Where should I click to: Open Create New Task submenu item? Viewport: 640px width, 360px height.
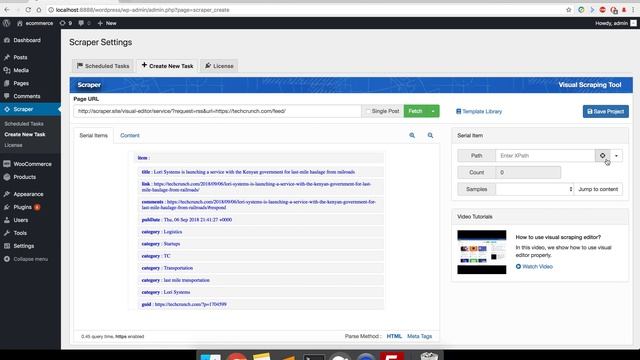[x=25, y=134]
